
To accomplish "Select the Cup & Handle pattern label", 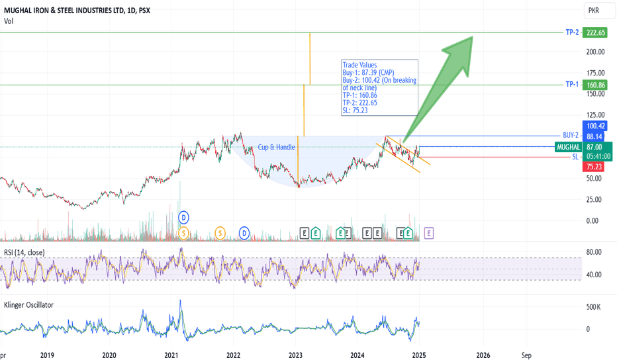I will tap(276, 147).
